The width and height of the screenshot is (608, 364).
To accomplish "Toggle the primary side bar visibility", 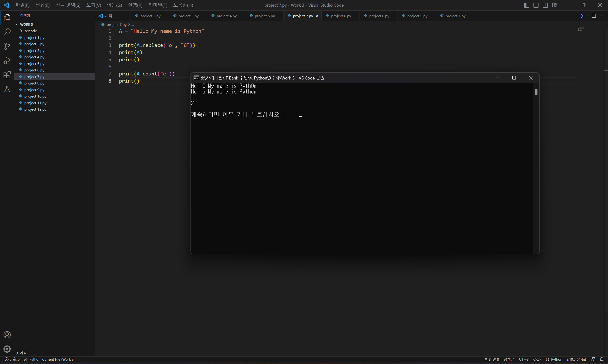I will [x=527, y=5].
